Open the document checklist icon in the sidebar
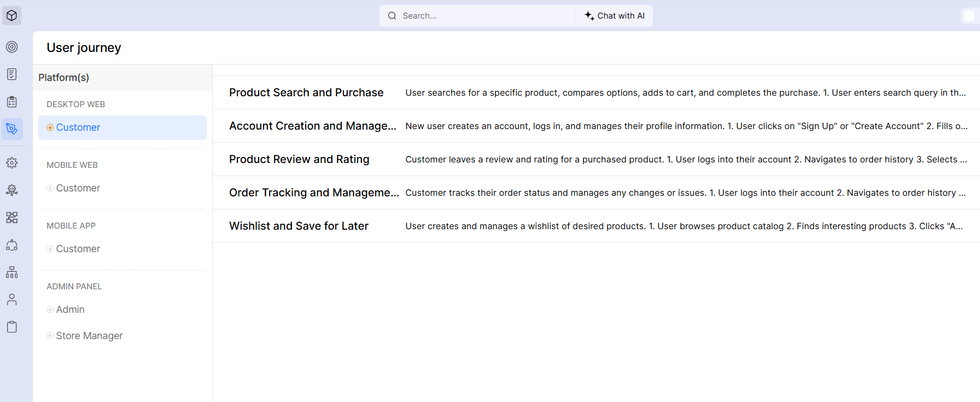 [11, 74]
